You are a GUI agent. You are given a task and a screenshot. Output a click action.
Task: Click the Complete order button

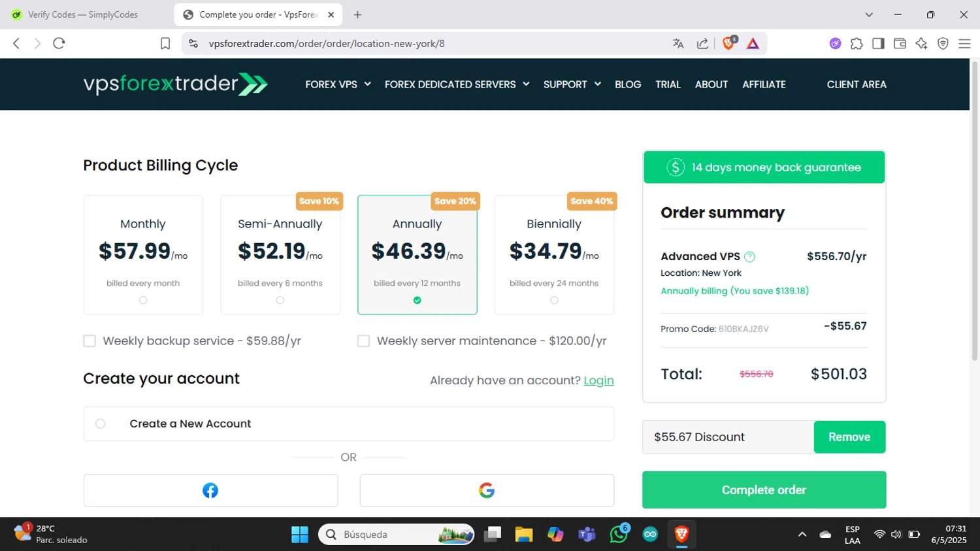point(764,490)
